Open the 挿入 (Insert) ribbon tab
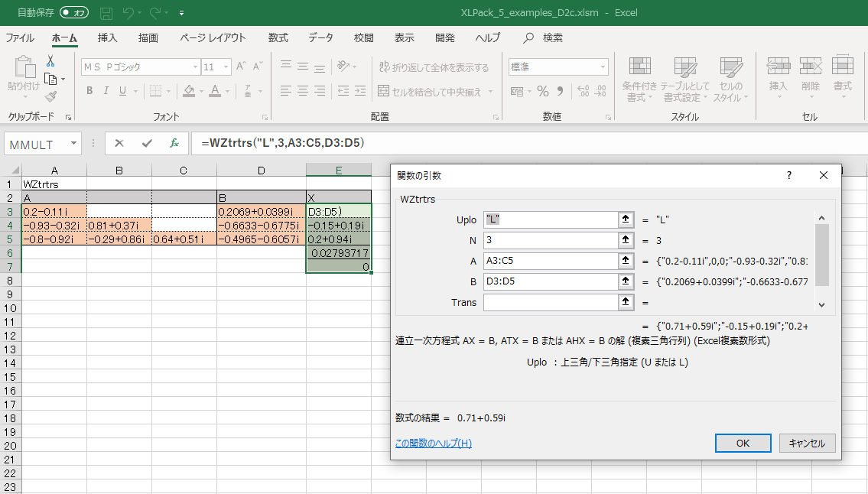 (108, 37)
